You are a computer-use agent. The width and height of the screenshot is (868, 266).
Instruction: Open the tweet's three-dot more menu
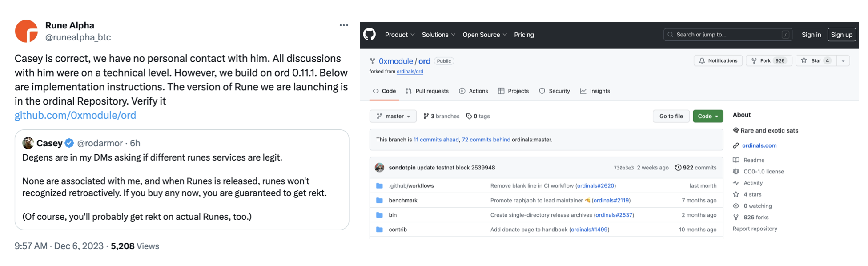tap(344, 25)
